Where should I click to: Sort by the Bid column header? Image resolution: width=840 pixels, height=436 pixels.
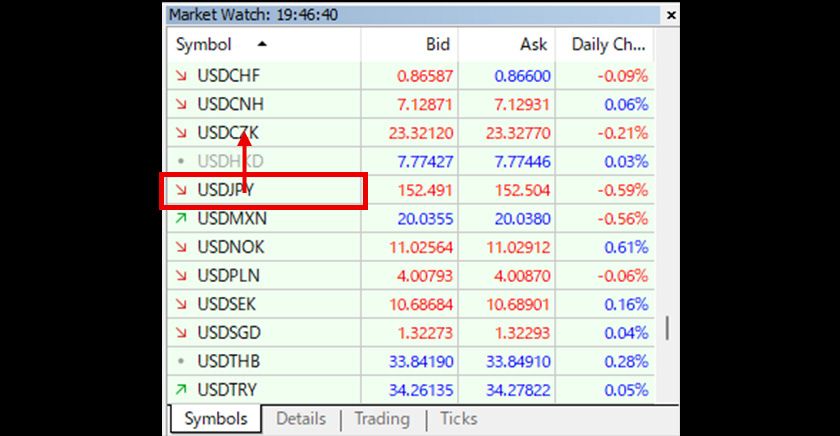[437, 45]
